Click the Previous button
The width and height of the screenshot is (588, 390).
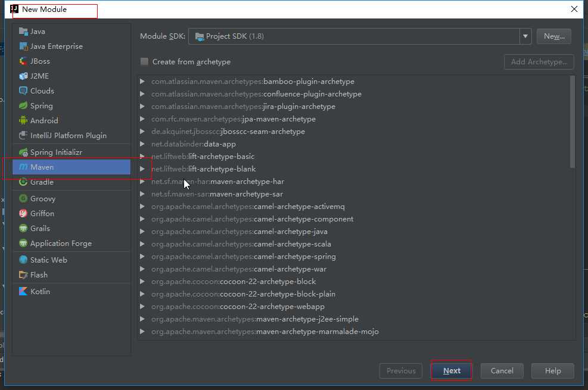[401, 370]
